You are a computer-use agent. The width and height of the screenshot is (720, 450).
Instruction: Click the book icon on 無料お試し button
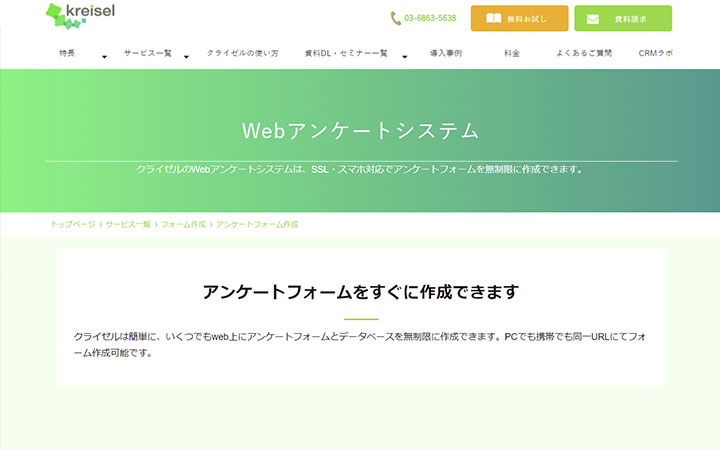point(493,19)
